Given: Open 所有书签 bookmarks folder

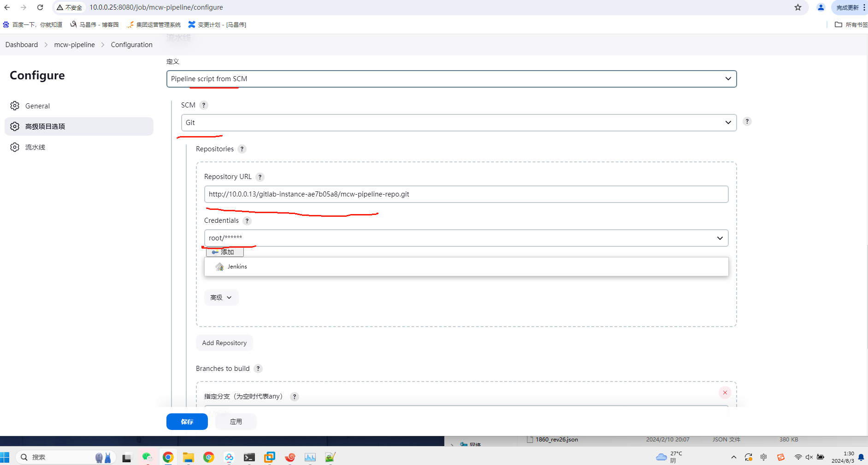Looking at the screenshot, I should tap(851, 24).
